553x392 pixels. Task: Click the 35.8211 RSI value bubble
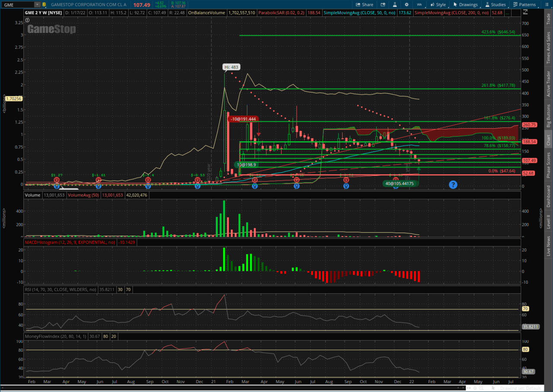tap(530, 327)
